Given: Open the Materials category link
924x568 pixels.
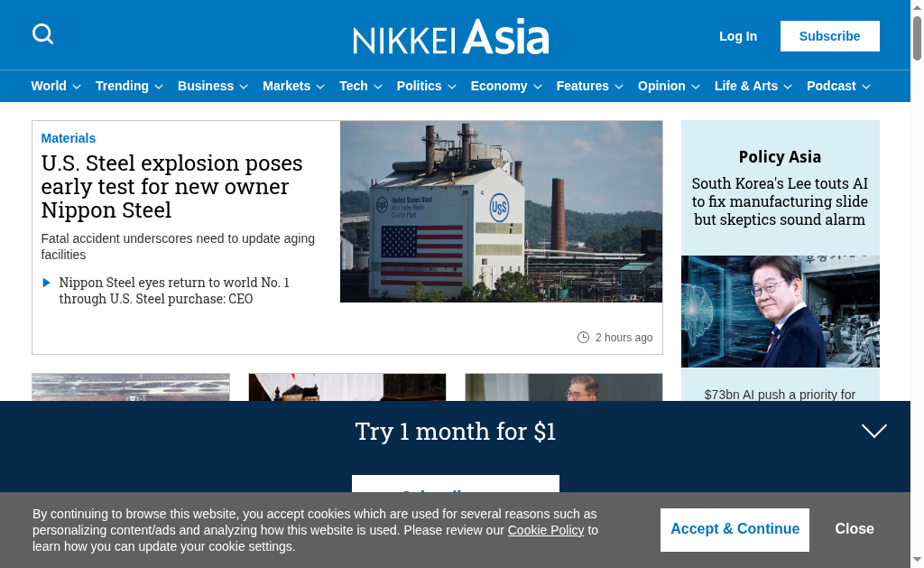Looking at the screenshot, I should tap(69, 138).
